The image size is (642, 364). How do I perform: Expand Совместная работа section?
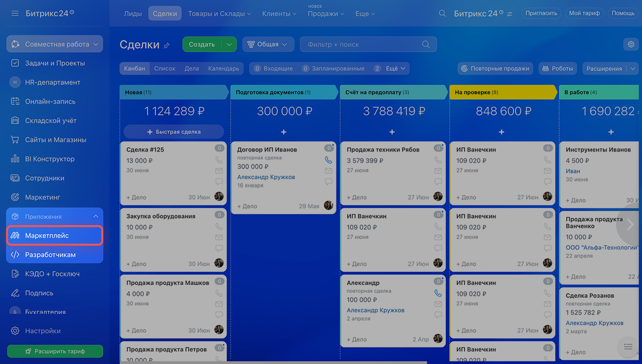[x=55, y=44]
